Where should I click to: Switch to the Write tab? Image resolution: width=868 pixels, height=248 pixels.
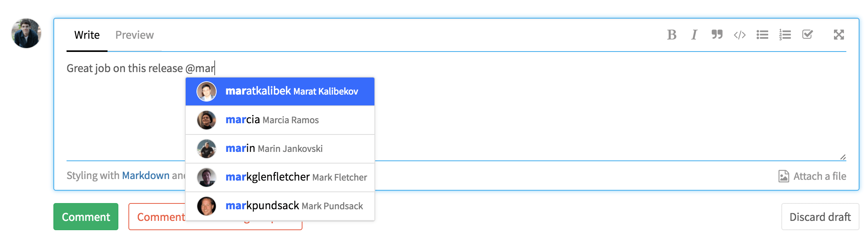(87, 35)
